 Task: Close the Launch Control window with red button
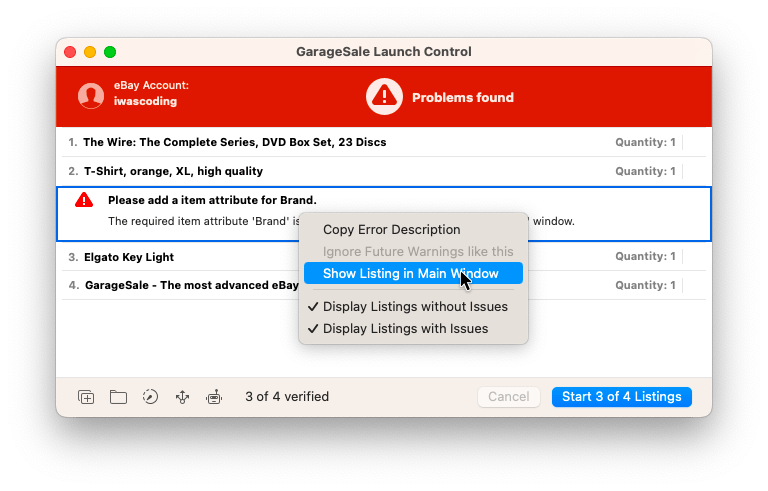coord(70,52)
